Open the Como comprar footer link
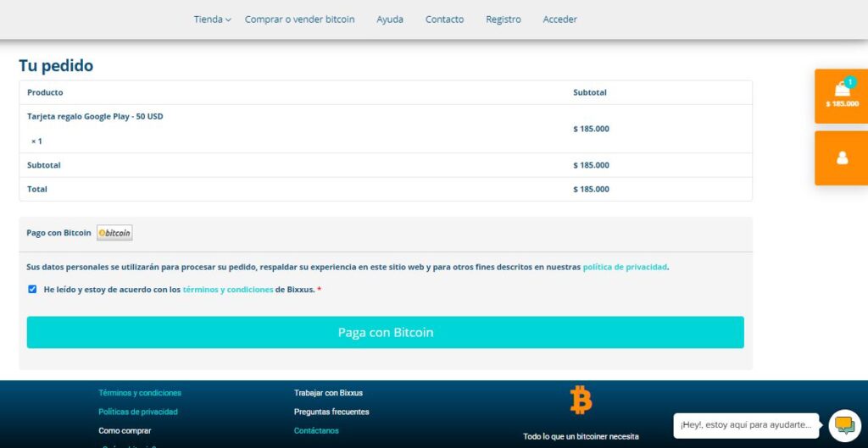This screenshot has width=868, height=448. (125, 431)
